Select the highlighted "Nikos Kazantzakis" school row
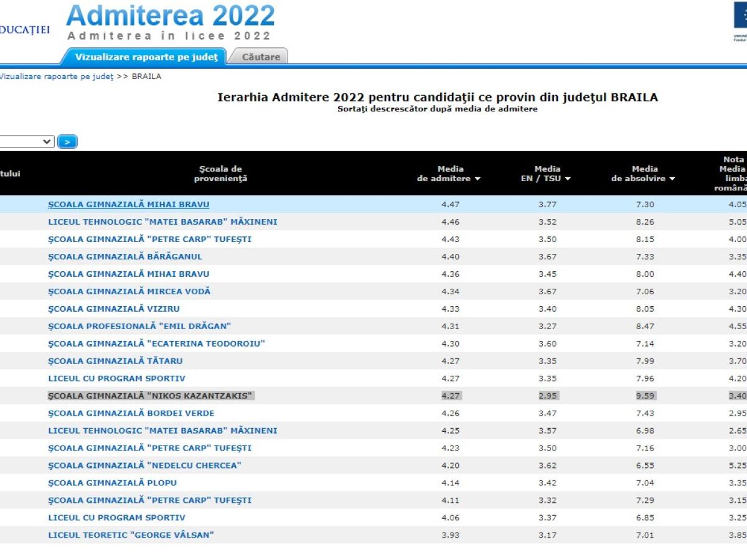This screenshot has width=747, height=560. [151, 396]
